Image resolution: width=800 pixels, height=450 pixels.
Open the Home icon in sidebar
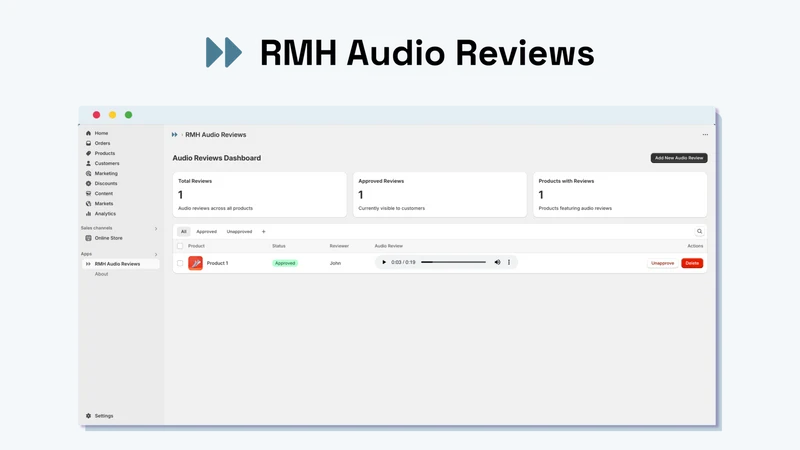coord(88,133)
